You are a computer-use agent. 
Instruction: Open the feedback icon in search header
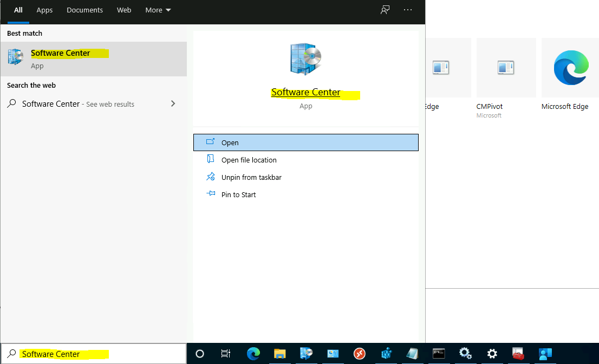385,10
